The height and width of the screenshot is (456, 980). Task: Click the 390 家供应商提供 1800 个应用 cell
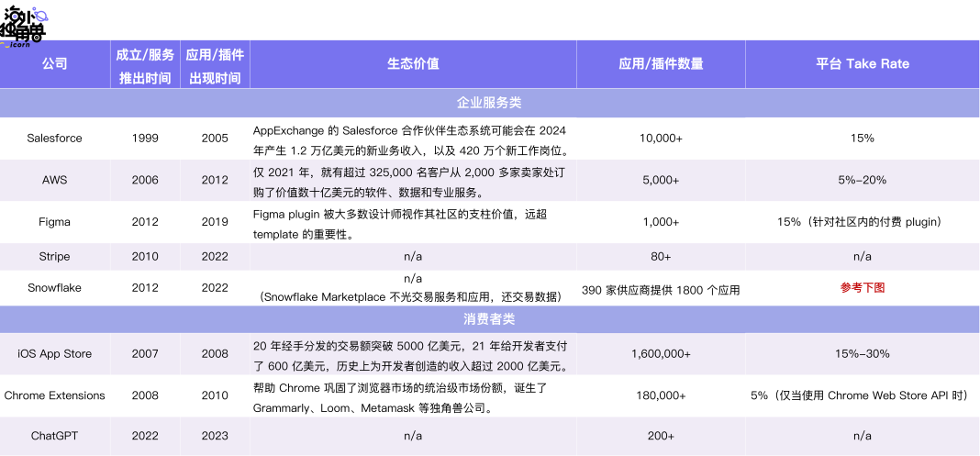pos(661,290)
